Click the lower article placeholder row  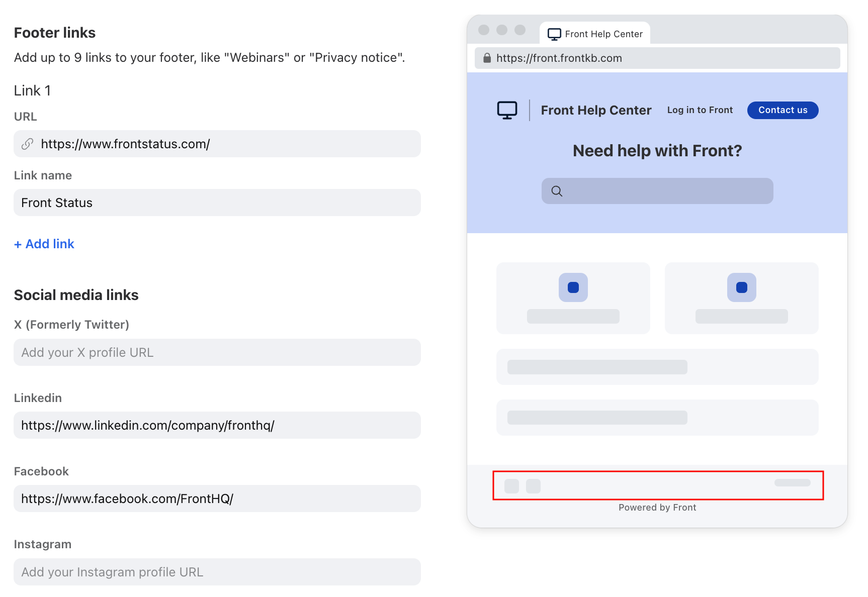(x=657, y=418)
